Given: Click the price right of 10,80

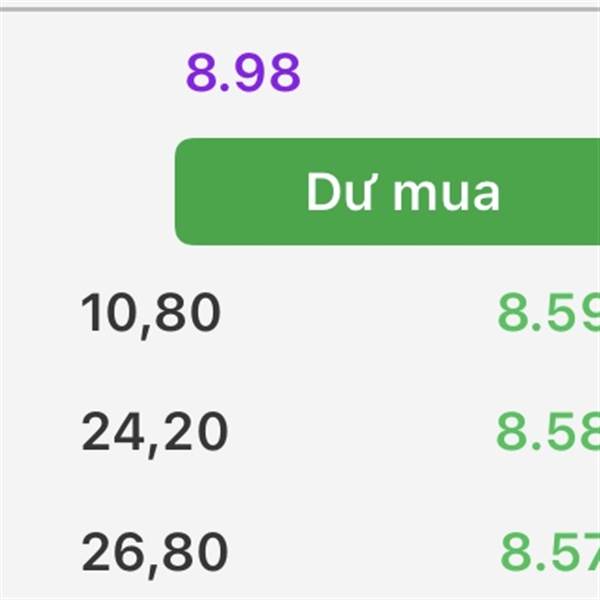Looking at the screenshot, I should pos(548,312).
